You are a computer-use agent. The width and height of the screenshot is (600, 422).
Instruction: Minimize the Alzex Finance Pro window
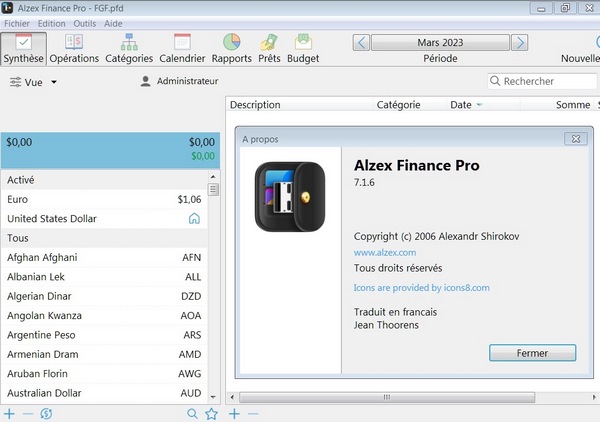tap(541, 8)
